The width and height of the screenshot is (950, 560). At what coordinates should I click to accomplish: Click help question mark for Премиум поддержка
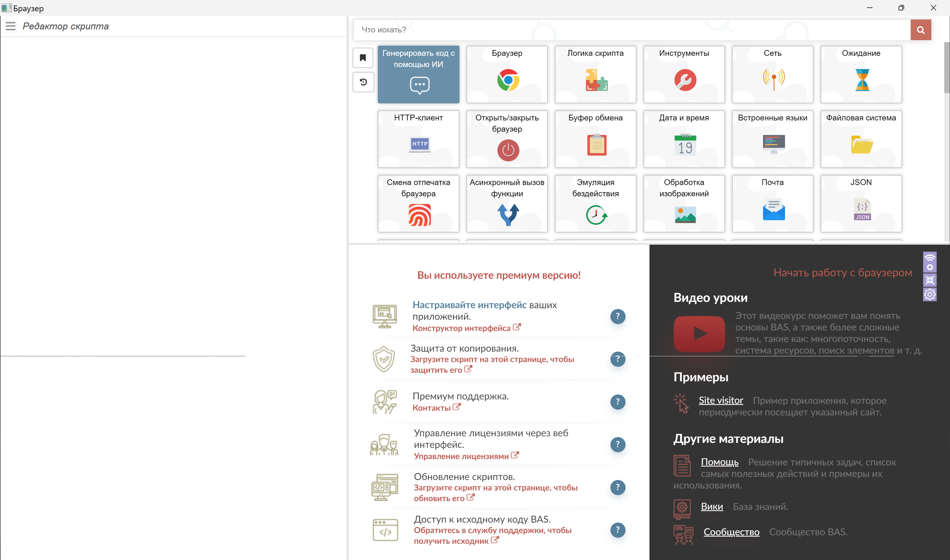(618, 401)
